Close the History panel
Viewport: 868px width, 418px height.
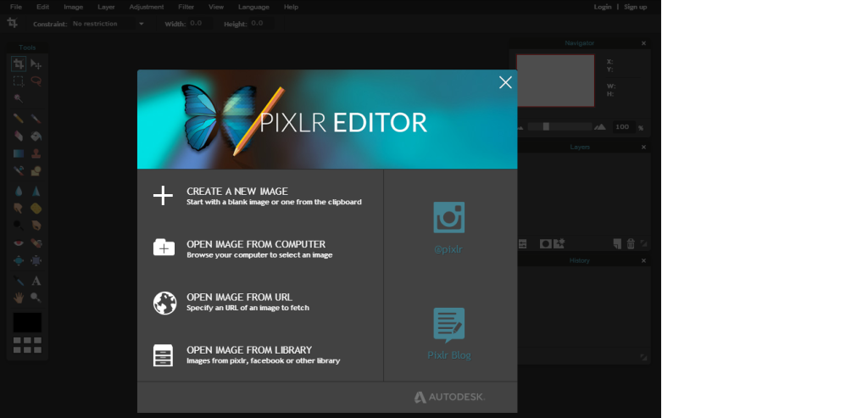click(643, 261)
